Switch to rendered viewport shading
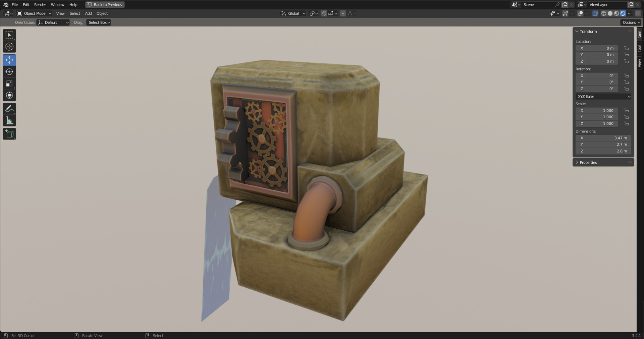The height and width of the screenshot is (339, 644). 623,13
